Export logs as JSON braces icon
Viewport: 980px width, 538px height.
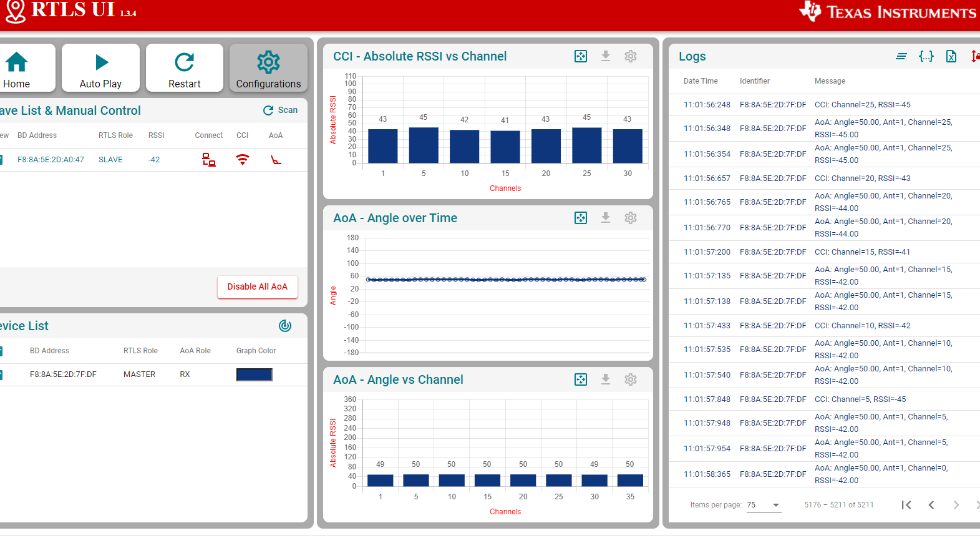pos(926,56)
